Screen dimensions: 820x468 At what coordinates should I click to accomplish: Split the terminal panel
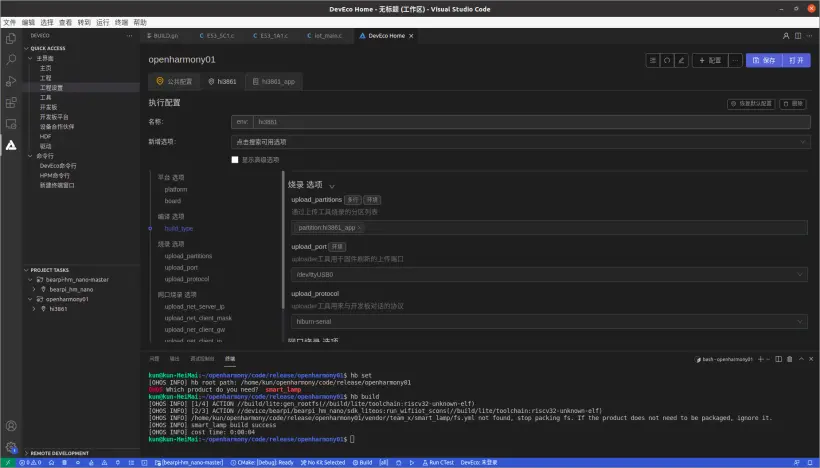[778, 359]
